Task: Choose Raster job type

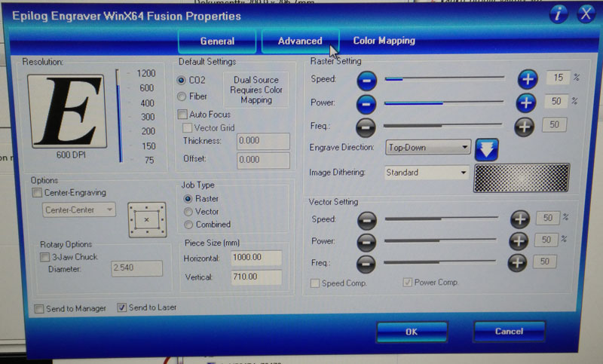Action: pos(188,199)
